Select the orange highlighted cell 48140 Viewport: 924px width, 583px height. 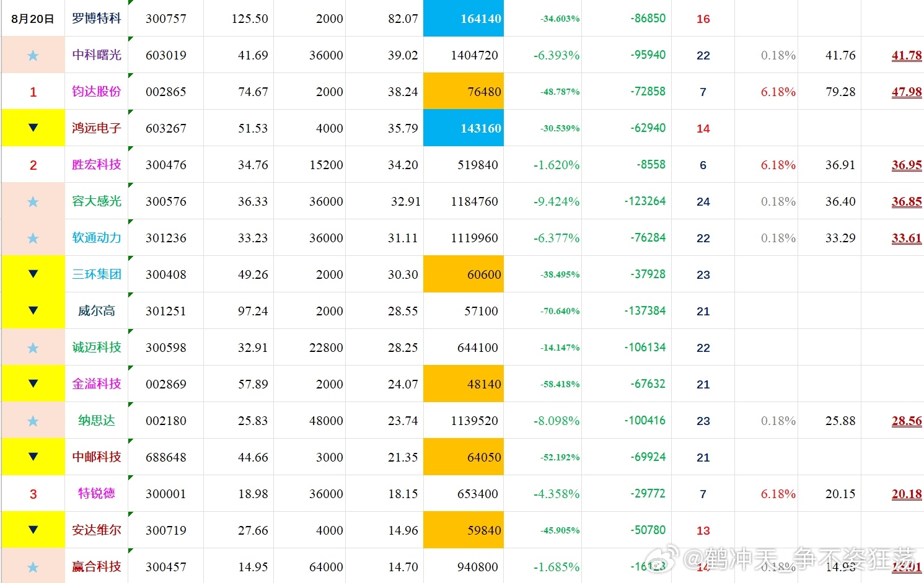pos(464,384)
